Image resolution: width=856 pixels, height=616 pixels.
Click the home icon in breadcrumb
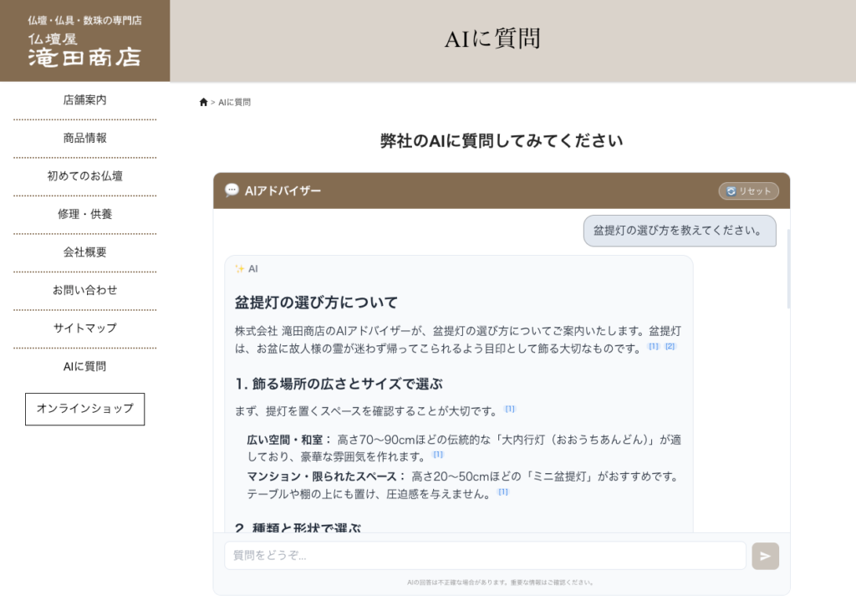tap(204, 102)
